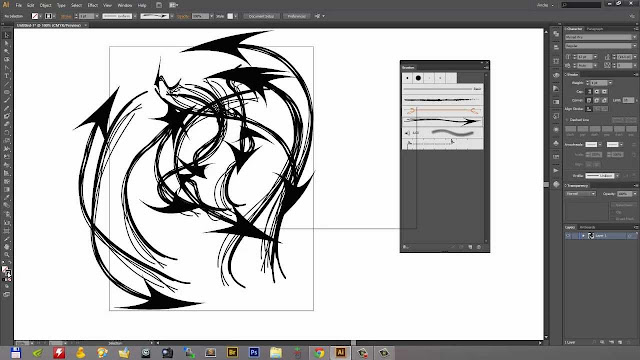
Task: Toggle the butt cap stroke option
Action: point(589,91)
